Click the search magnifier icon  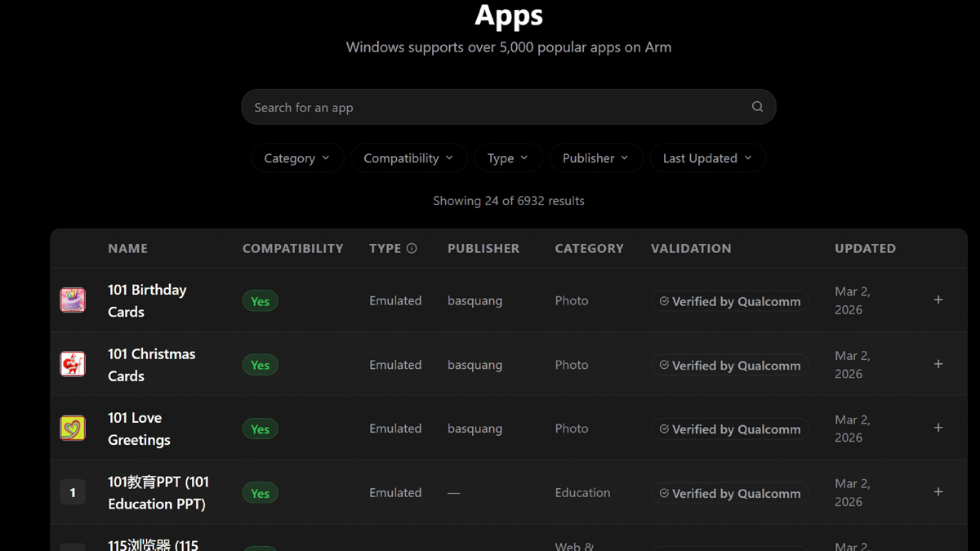757,107
